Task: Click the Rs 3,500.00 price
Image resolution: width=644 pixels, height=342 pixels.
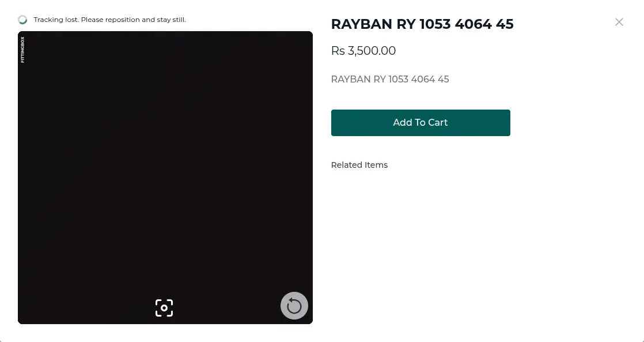Action: pos(363,51)
